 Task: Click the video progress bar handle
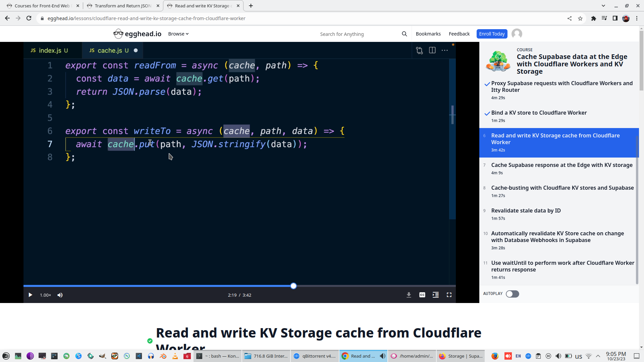click(x=293, y=286)
